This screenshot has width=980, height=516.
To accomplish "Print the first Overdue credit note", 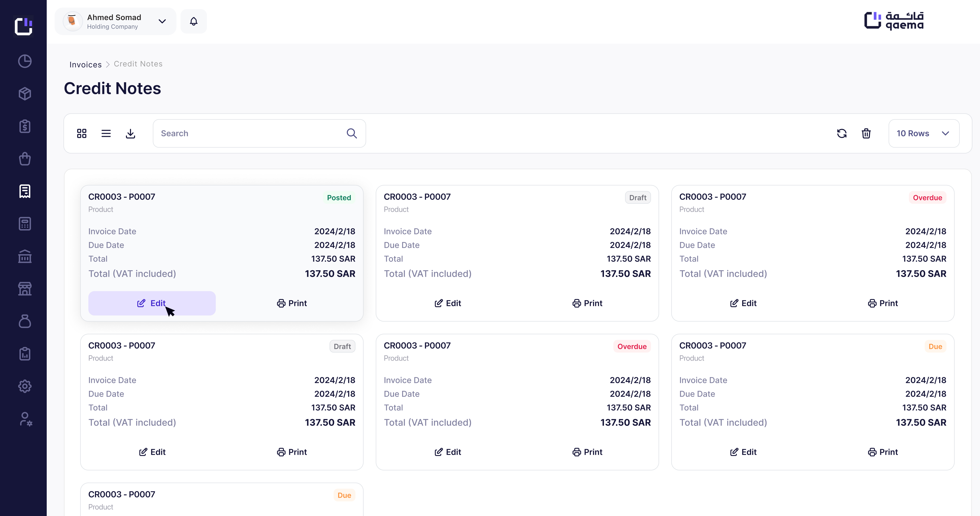I will pyautogui.click(x=883, y=303).
